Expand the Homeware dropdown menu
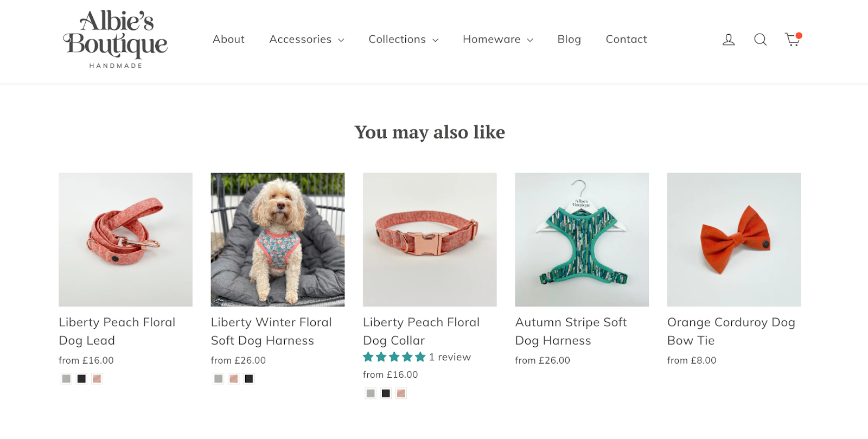The width and height of the screenshot is (868, 439). 497,40
